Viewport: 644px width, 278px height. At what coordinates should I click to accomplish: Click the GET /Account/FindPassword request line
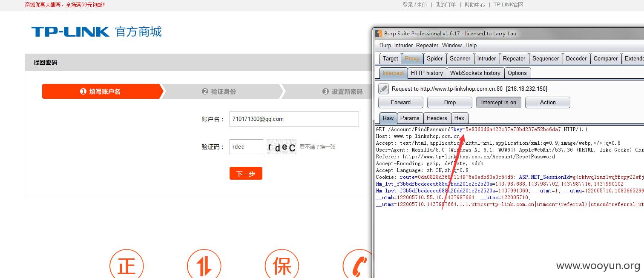coord(482,129)
